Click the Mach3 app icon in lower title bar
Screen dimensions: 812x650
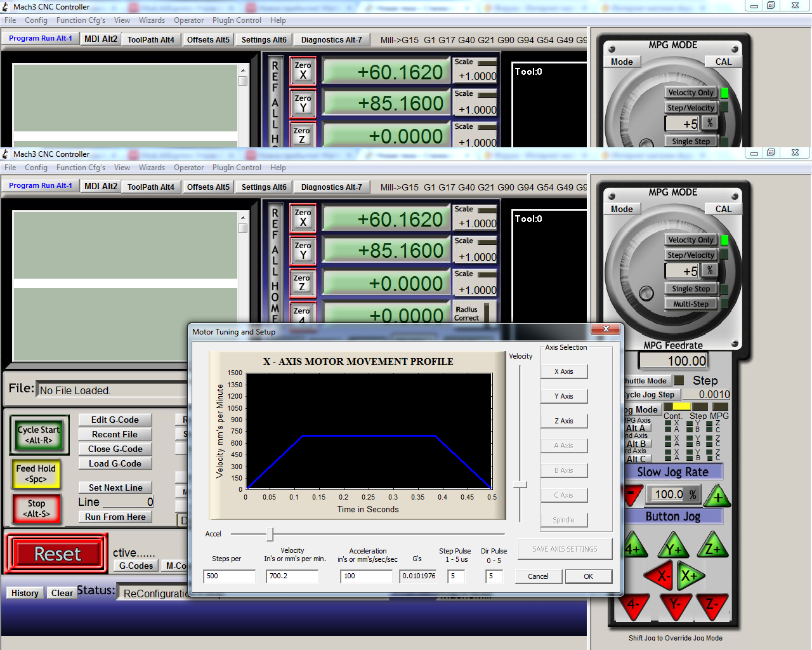coord(6,154)
